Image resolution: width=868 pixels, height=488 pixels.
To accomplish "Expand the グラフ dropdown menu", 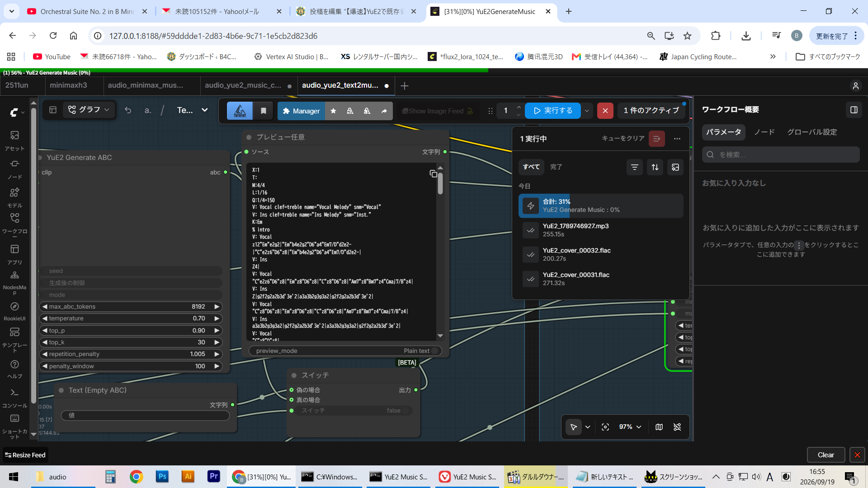I will point(89,110).
